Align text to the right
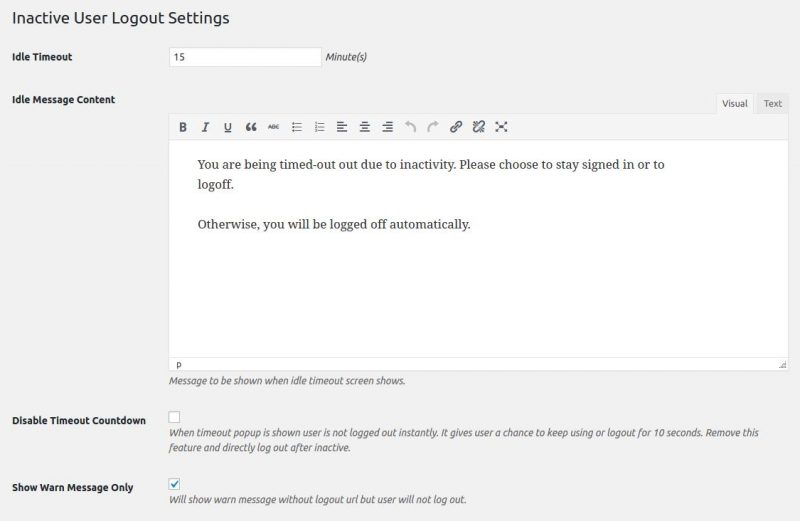The image size is (800, 521). tap(387, 127)
